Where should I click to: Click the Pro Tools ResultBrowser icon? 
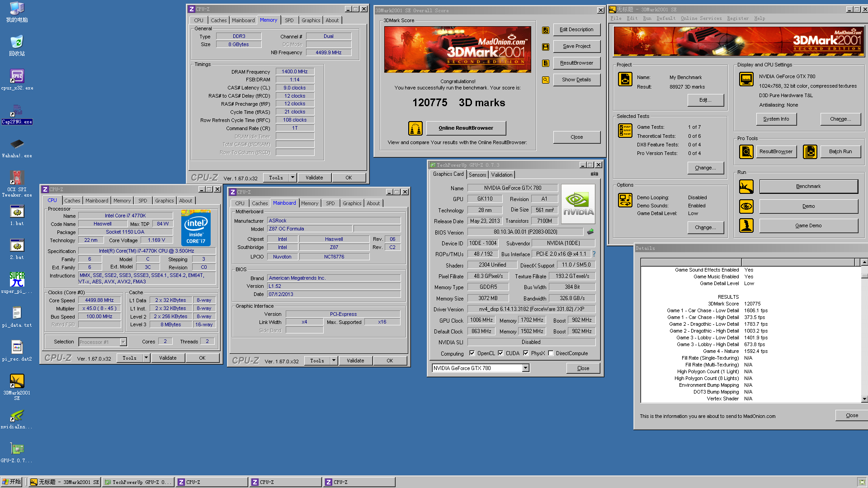tap(746, 152)
